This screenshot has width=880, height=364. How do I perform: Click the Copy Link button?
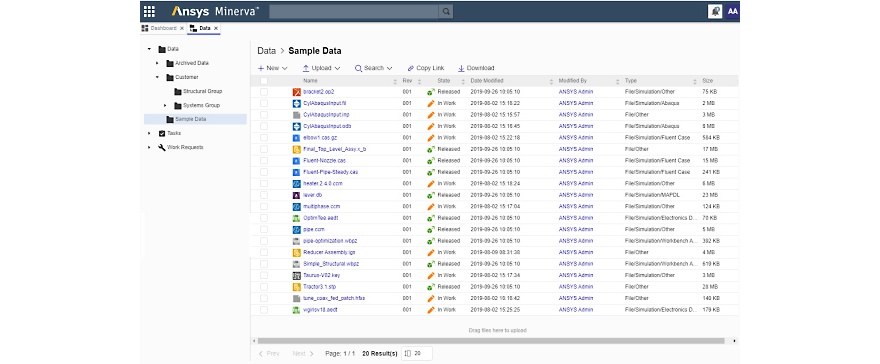pos(426,68)
